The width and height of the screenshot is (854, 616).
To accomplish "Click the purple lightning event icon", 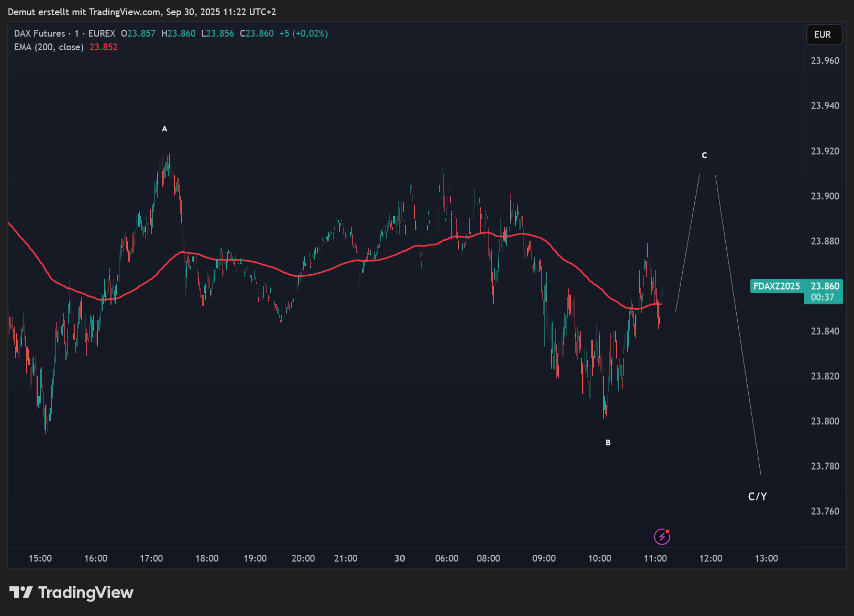I will [662, 536].
